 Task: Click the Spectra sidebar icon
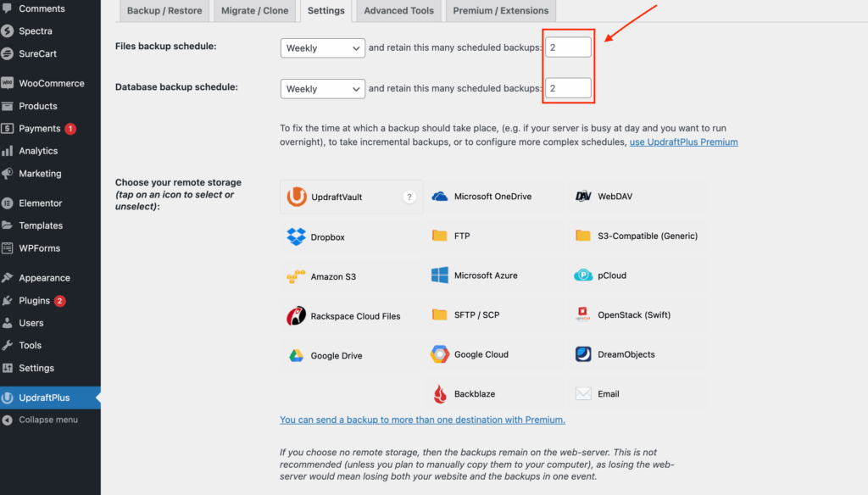coord(7,31)
